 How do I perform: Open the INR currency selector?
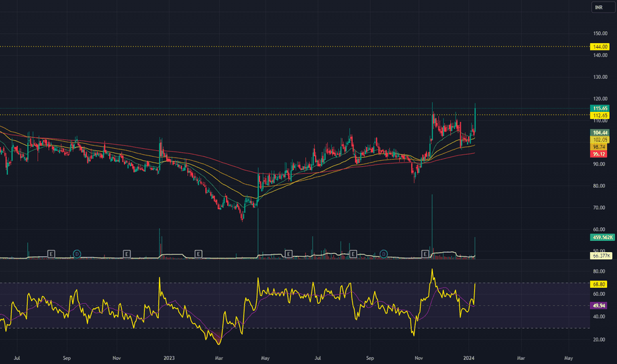[603, 7]
